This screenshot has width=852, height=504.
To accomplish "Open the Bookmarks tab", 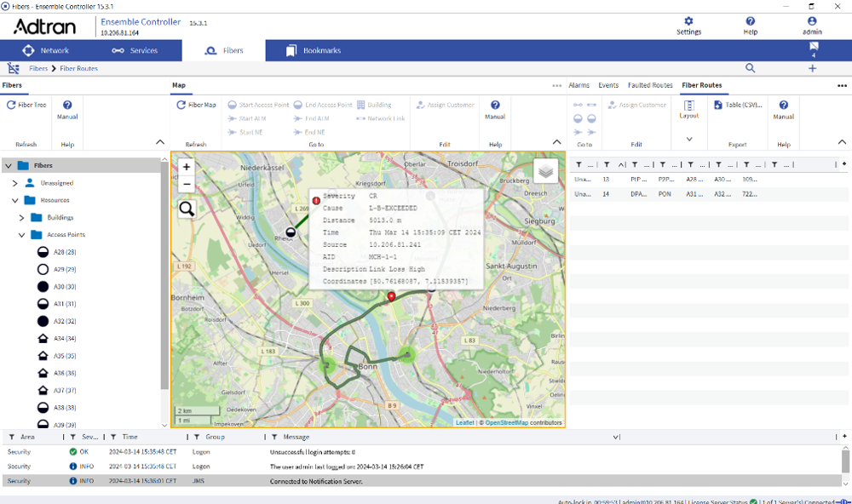I will (314, 50).
